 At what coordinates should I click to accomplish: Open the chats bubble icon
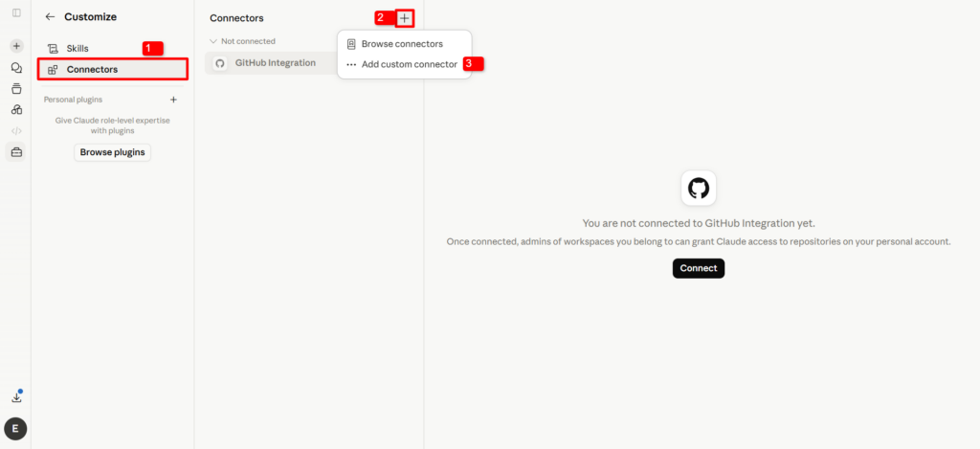pos(16,68)
